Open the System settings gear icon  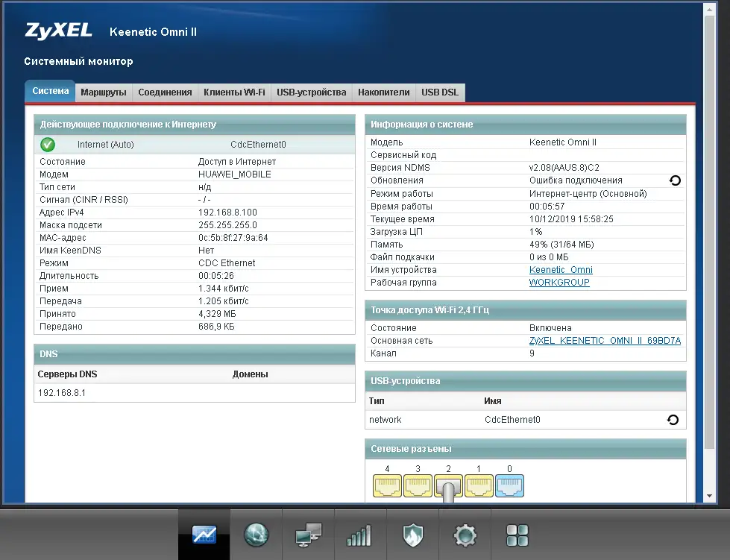click(465, 535)
